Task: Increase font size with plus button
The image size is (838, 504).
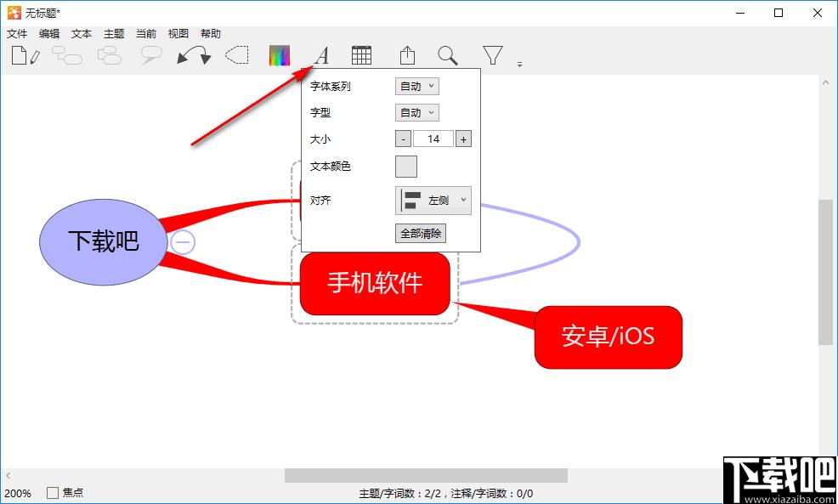Action: coord(463,139)
